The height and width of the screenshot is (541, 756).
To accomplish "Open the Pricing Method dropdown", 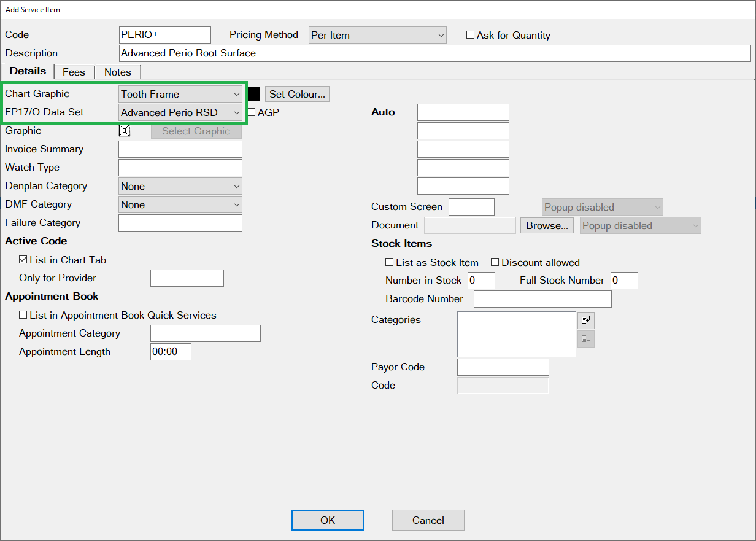I will coord(377,35).
